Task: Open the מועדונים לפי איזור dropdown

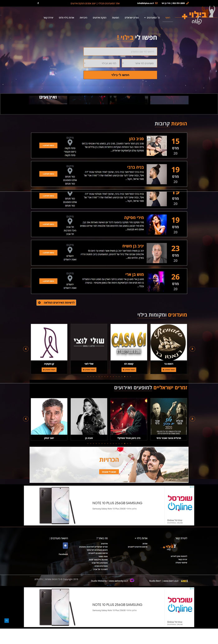Action: pos(140,63)
